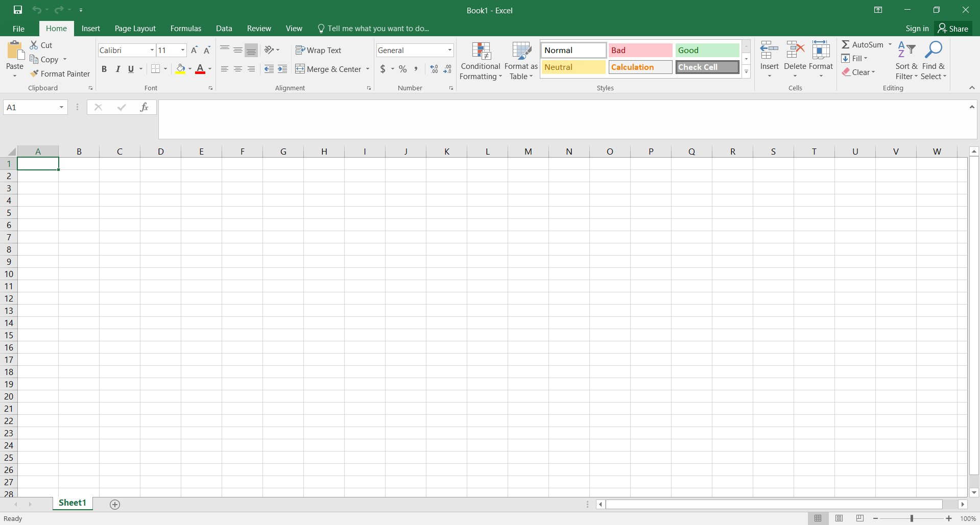Click the Save icon in title bar
This screenshot has height=525, width=980.
pos(18,10)
